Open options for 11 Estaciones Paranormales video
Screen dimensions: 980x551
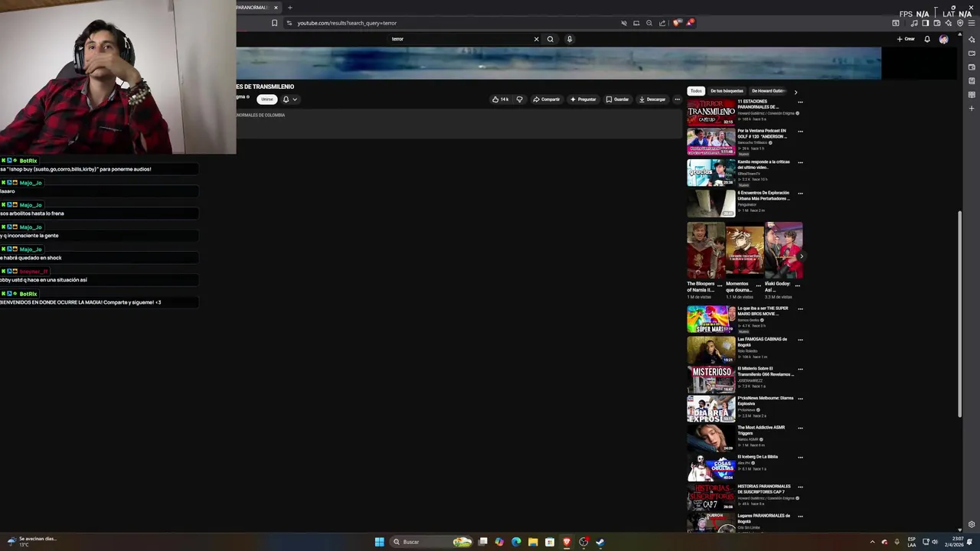tap(800, 102)
